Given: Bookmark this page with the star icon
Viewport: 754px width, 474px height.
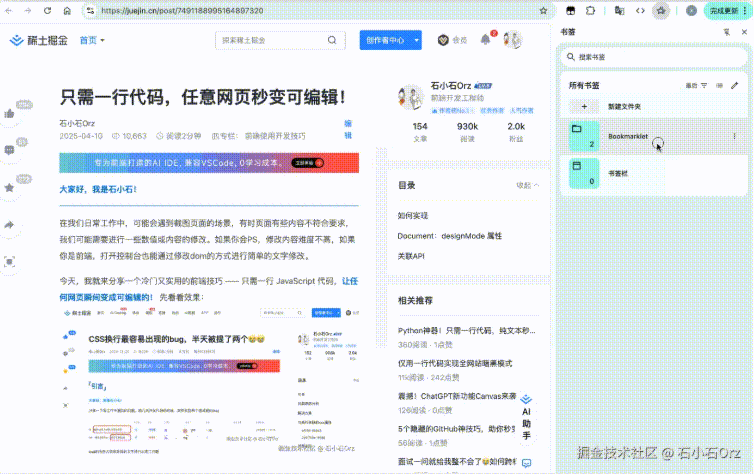Looking at the screenshot, I should [543, 11].
